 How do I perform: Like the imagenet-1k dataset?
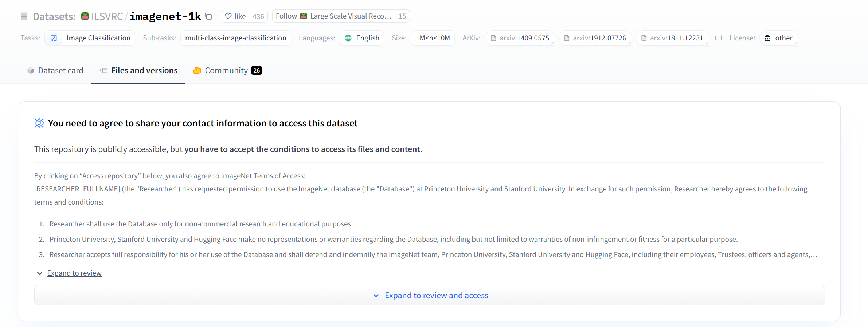(235, 16)
